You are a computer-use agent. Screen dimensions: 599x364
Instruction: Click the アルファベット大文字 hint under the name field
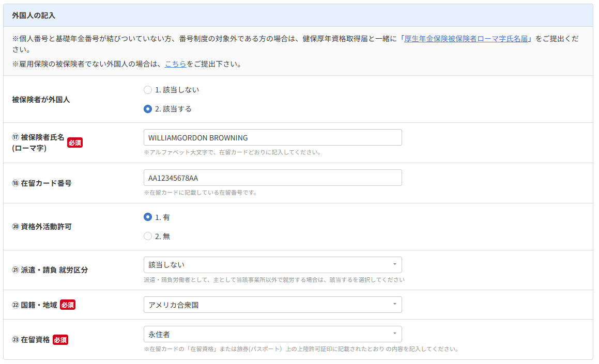[233, 153]
